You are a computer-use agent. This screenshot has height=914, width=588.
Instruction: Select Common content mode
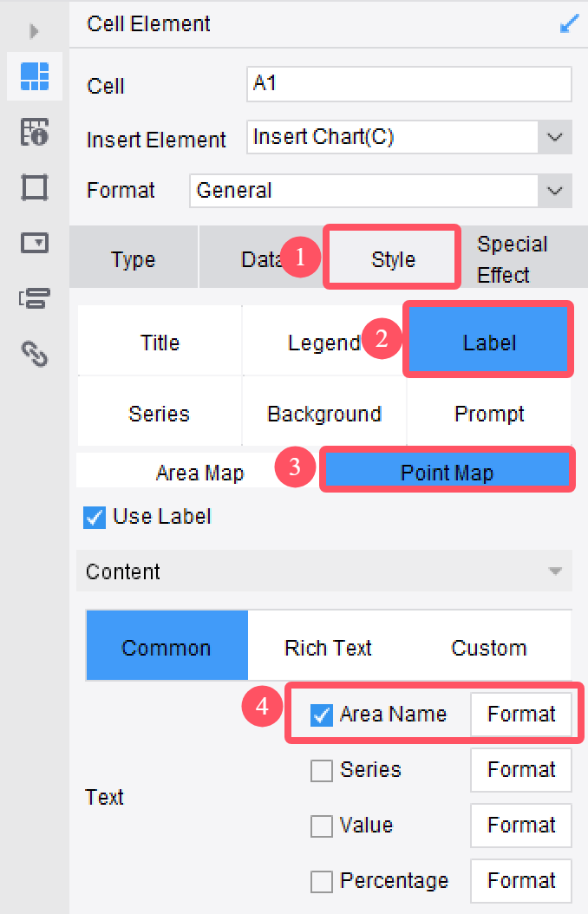167,647
